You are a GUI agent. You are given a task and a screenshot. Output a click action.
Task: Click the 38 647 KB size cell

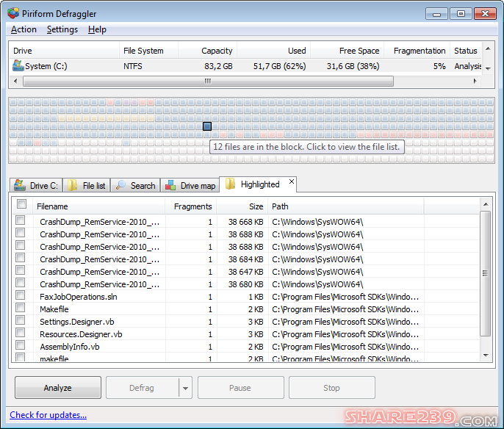pos(246,272)
